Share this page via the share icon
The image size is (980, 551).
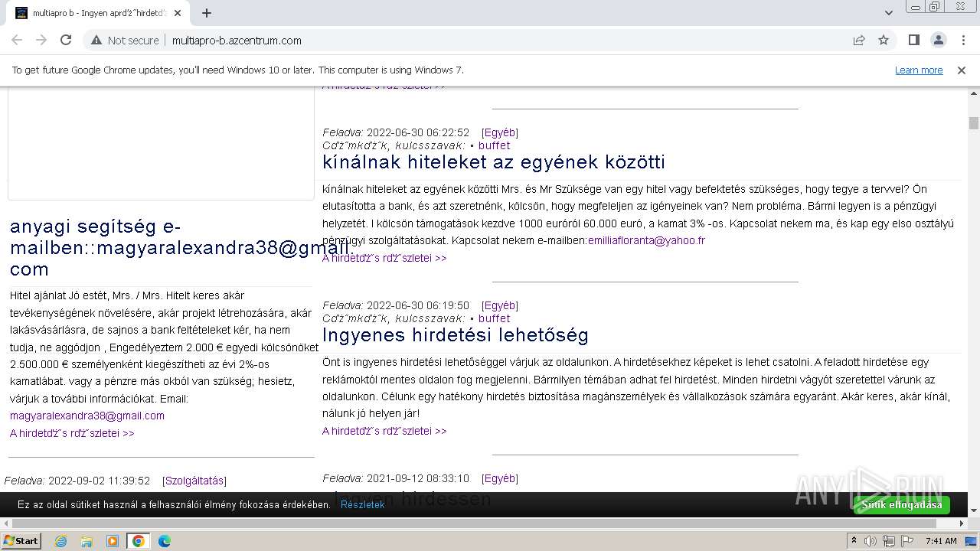[x=859, y=40]
